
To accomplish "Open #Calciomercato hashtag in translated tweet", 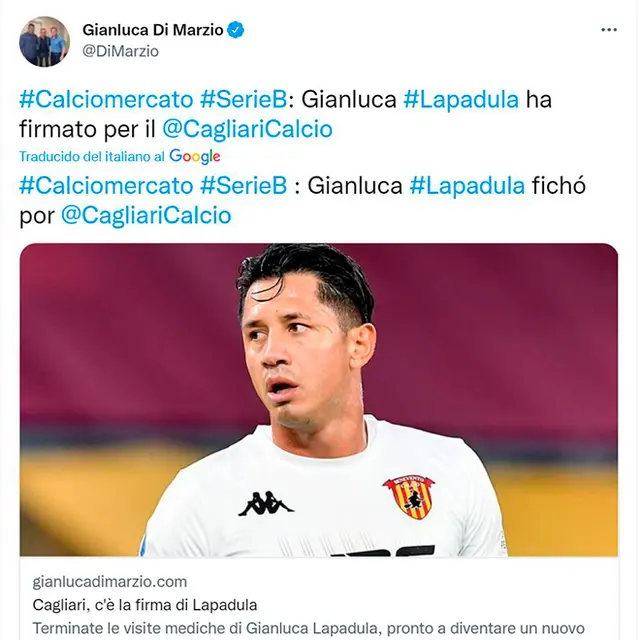I will tap(106, 186).
